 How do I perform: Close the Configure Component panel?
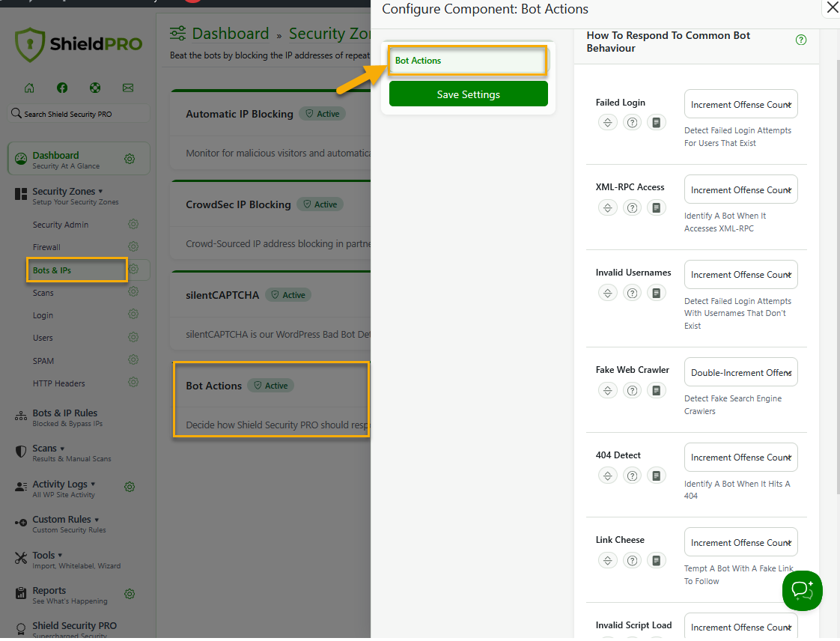point(833,8)
